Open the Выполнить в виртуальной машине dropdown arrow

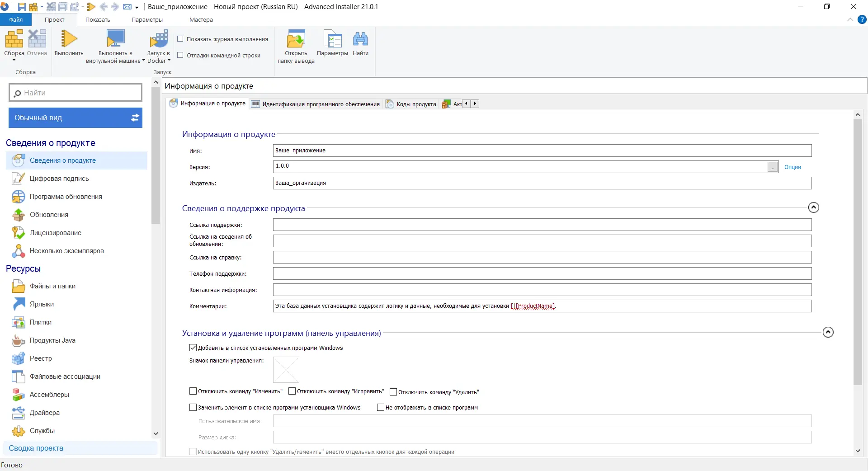(x=143, y=61)
